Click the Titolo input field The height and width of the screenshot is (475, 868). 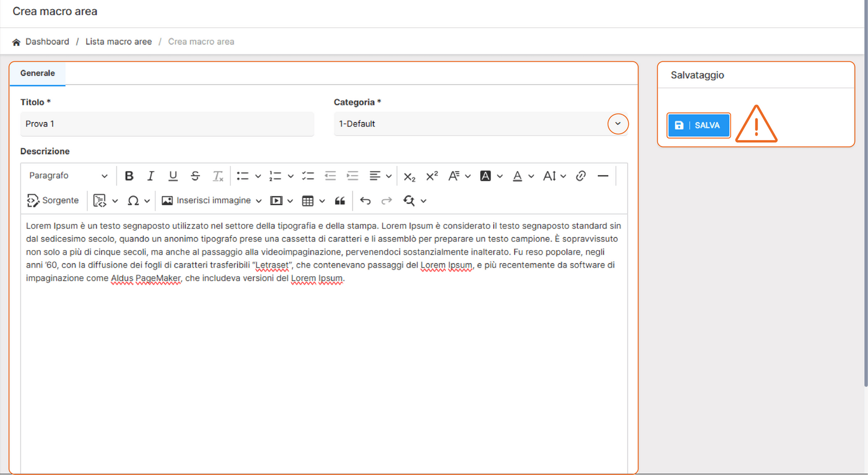click(167, 124)
